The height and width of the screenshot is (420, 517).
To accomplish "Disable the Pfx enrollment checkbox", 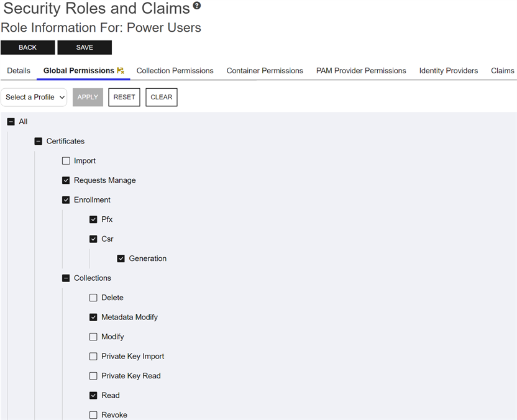I will 93,219.
